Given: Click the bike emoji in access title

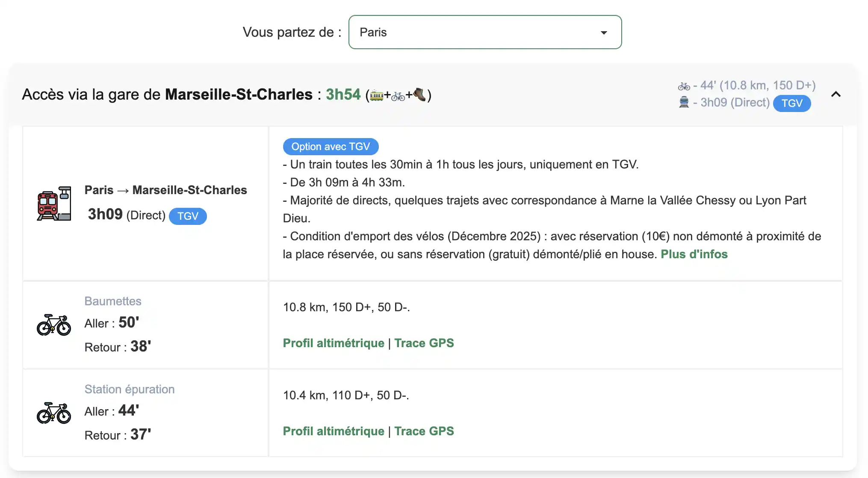Looking at the screenshot, I should point(398,96).
